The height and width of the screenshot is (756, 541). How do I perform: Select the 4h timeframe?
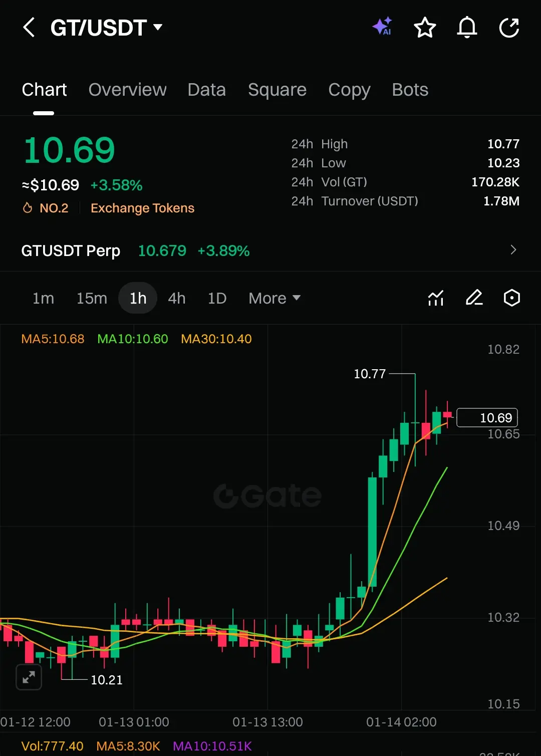[177, 299]
